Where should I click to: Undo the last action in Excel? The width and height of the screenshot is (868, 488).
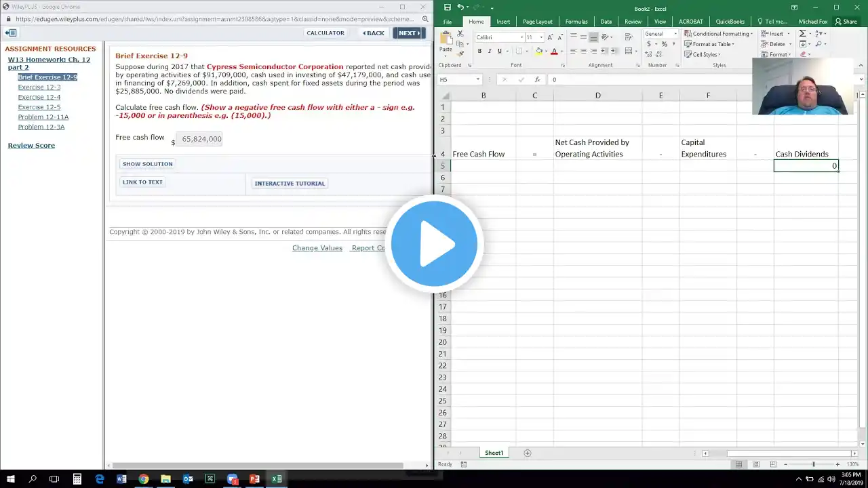tap(460, 7)
